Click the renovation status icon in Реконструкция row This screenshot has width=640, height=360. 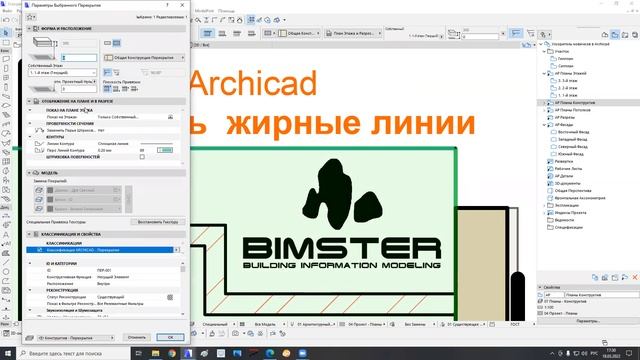[170, 297]
